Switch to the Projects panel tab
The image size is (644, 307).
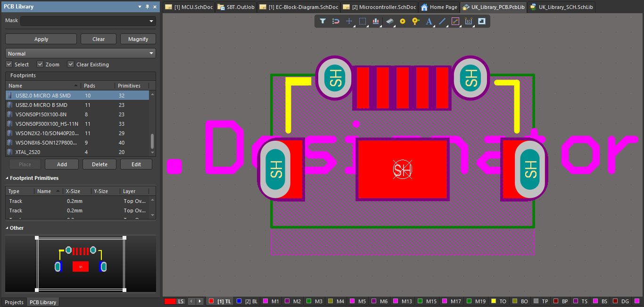click(x=14, y=302)
